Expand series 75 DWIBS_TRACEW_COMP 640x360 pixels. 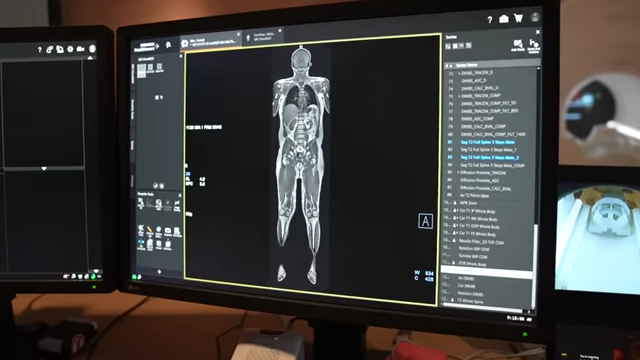click(459, 96)
